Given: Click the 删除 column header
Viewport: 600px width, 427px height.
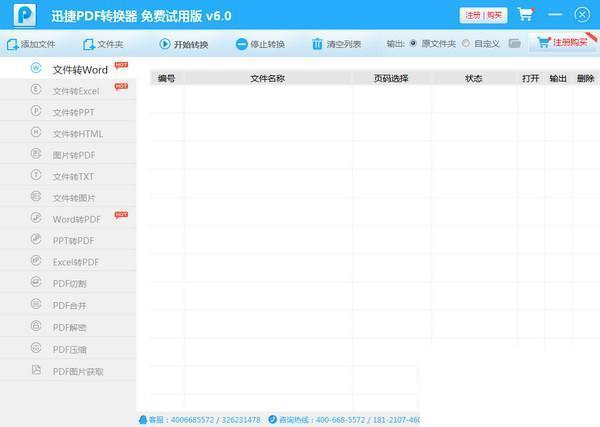Looking at the screenshot, I should (x=585, y=78).
